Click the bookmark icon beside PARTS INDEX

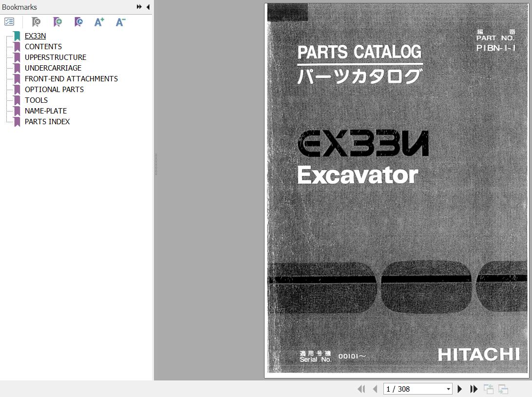(17, 122)
